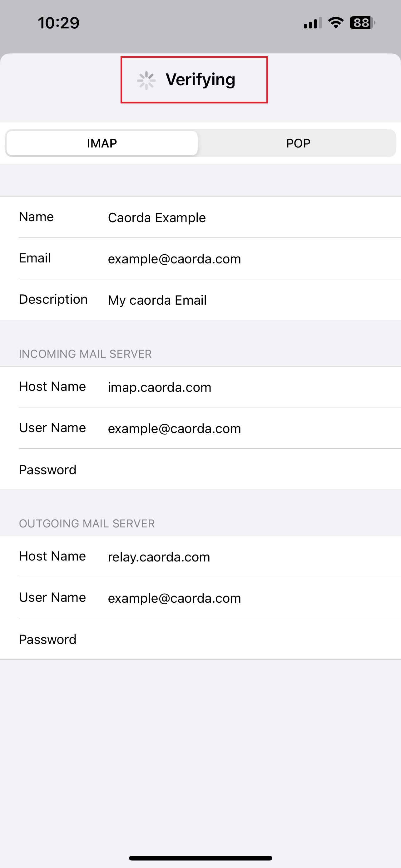Tap the incoming server Password field
The image size is (401, 868).
[x=236, y=470]
